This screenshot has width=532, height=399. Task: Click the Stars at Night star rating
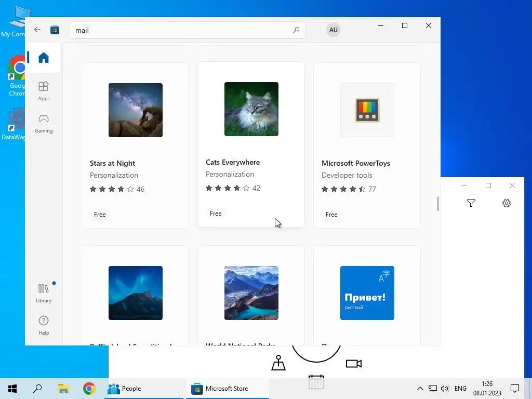click(112, 189)
